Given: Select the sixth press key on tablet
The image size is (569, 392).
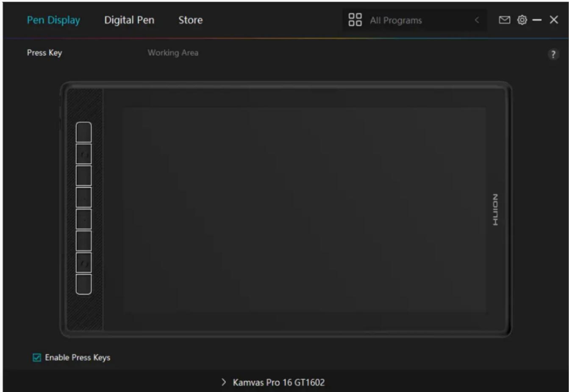Looking at the screenshot, I should [84, 241].
